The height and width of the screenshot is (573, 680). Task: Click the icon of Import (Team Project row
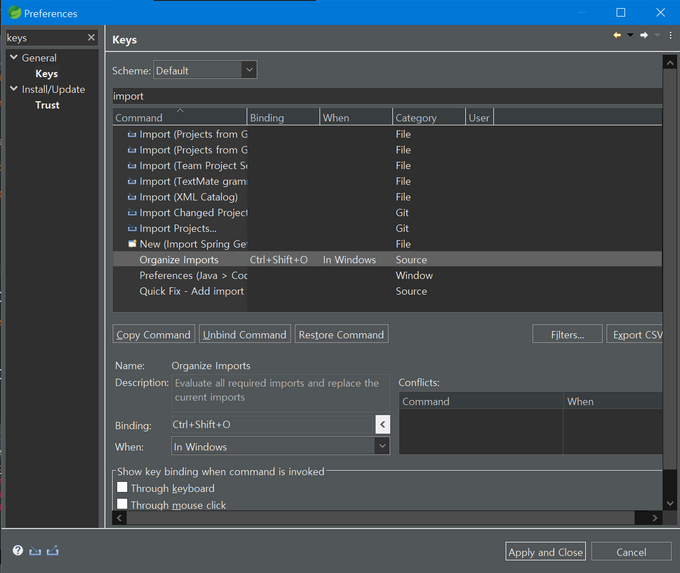click(132, 166)
